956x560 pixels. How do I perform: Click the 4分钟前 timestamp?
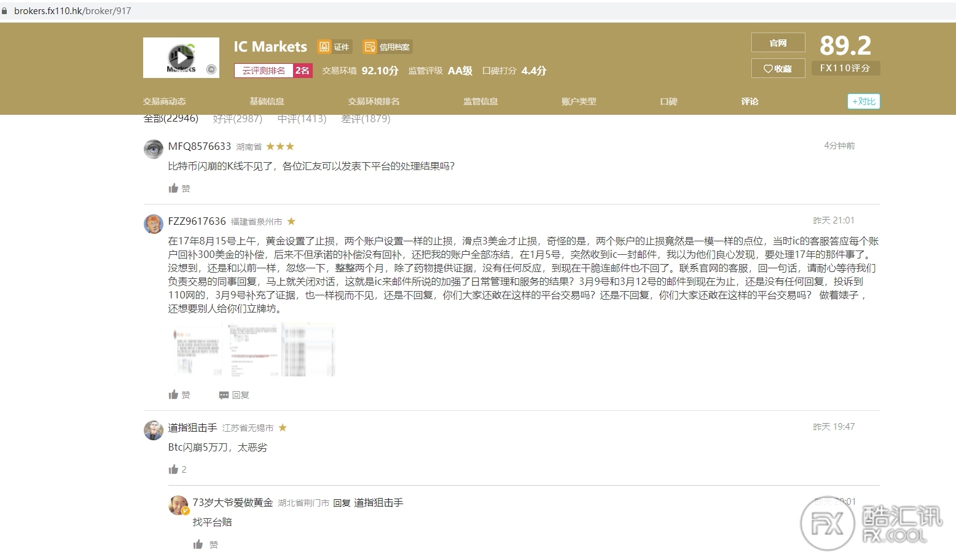point(839,146)
